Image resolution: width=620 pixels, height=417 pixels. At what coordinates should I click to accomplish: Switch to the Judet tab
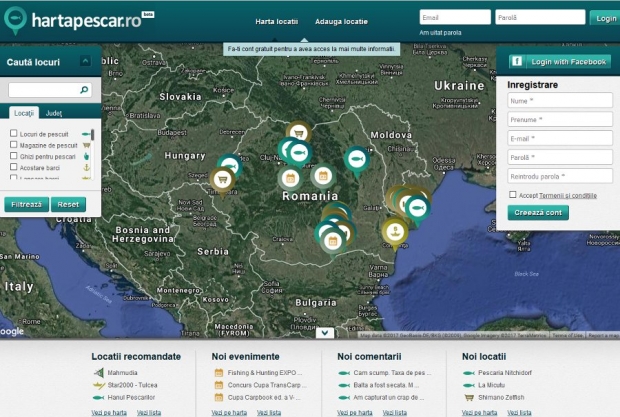pos(53,113)
